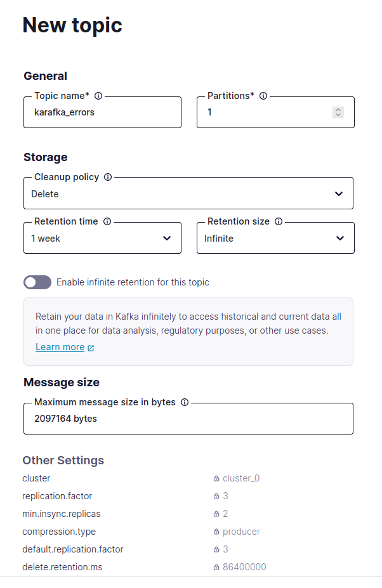Click the lock icon beside min.insync.replicas value

[216, 514]
